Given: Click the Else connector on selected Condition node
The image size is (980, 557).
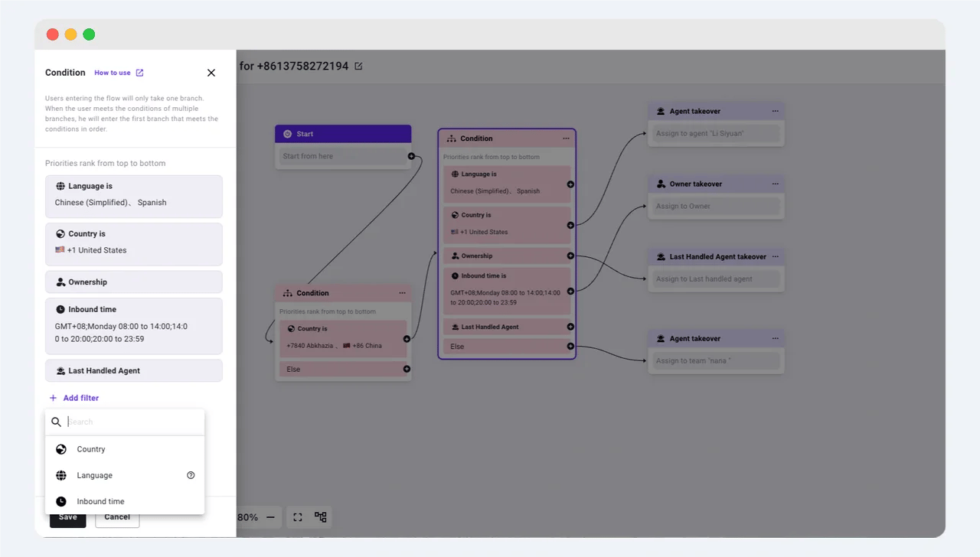Looking at the screenshot, I should click(x=570, y=347).
